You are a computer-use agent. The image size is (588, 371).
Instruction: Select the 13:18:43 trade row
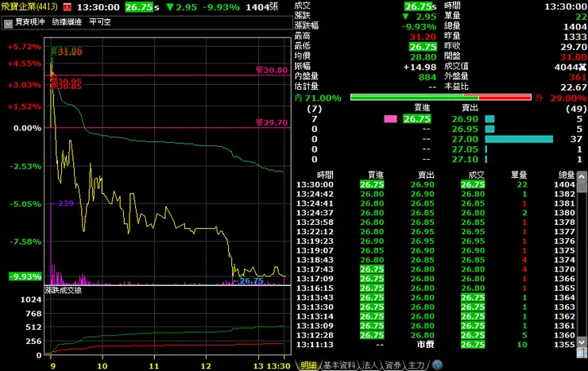point(435,260)
